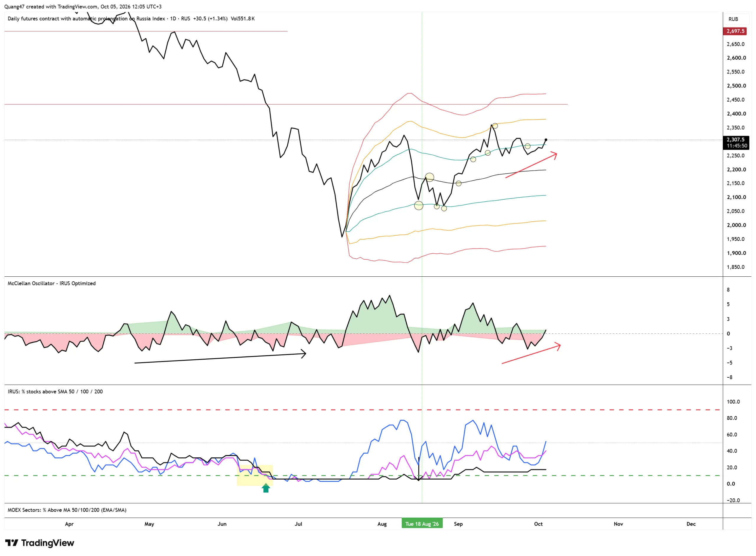Click the 8 value on oscillator scale
The height and width of the screenshot is (556, 756).
(x=729, y=290)
